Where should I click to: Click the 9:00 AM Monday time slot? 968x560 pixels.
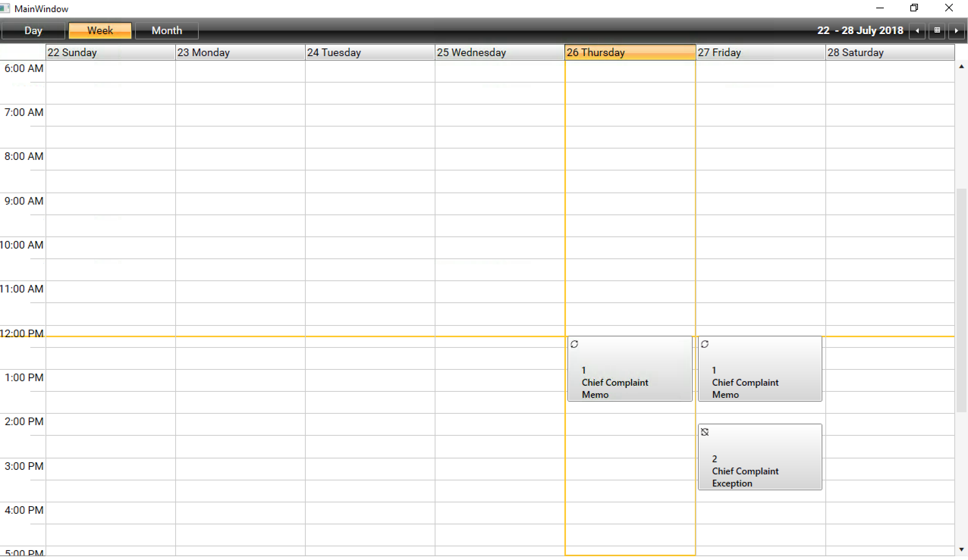click(x=240, y=204)
